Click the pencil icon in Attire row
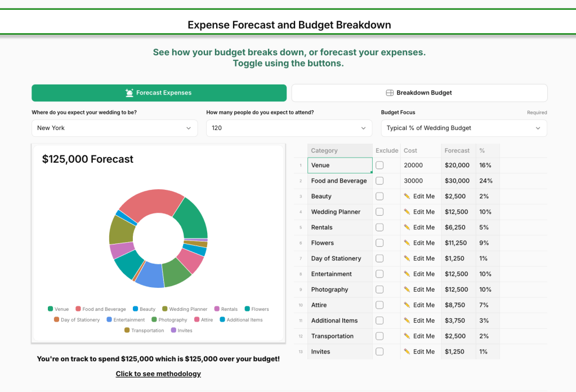The height and width of the screenshot is (392, 576). [407, 305]
